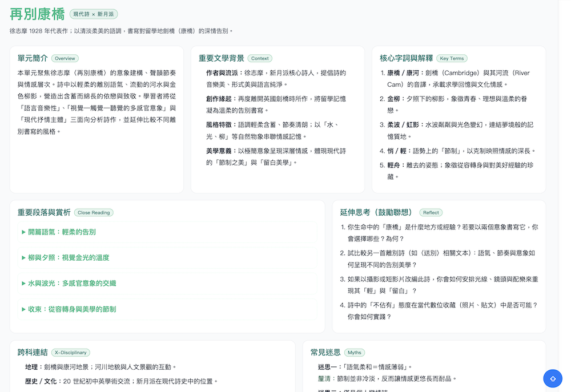This screenshot has width=571, height=392.
Task: Select the Reflect badge
Action: click(x=431, y=213)
